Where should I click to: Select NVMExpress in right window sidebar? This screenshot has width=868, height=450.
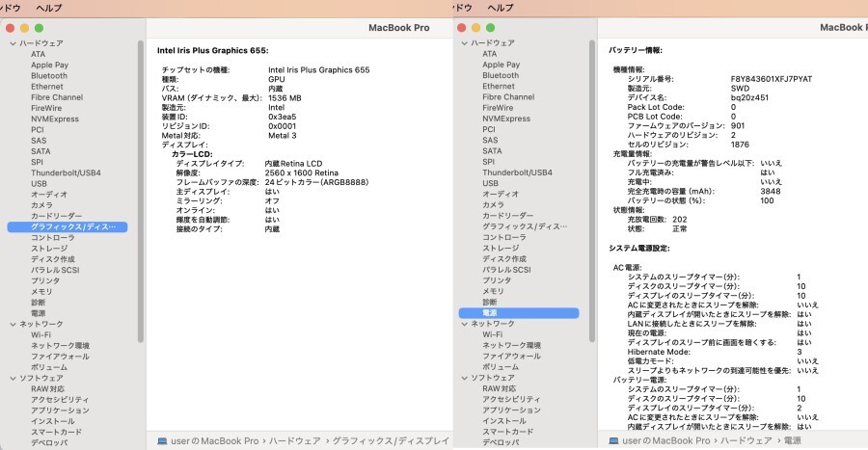pyautogui.click(x=506, y=119)
